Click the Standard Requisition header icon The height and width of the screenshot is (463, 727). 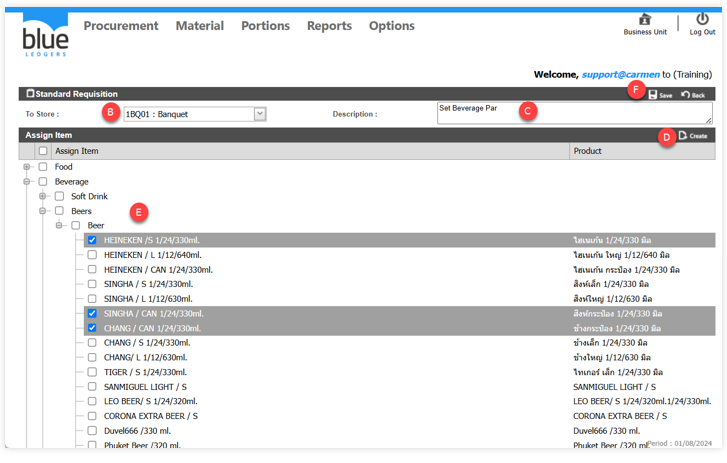pos(30,94)
